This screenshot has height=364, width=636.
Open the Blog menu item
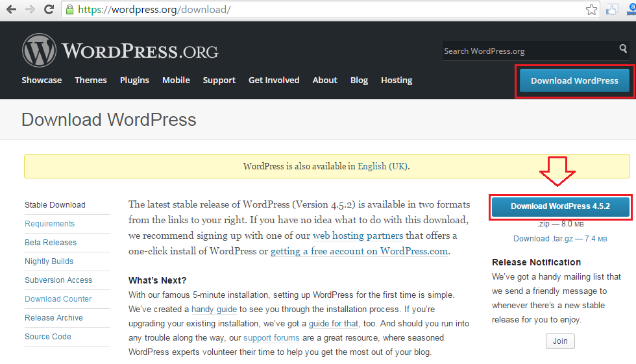[359, 80]
